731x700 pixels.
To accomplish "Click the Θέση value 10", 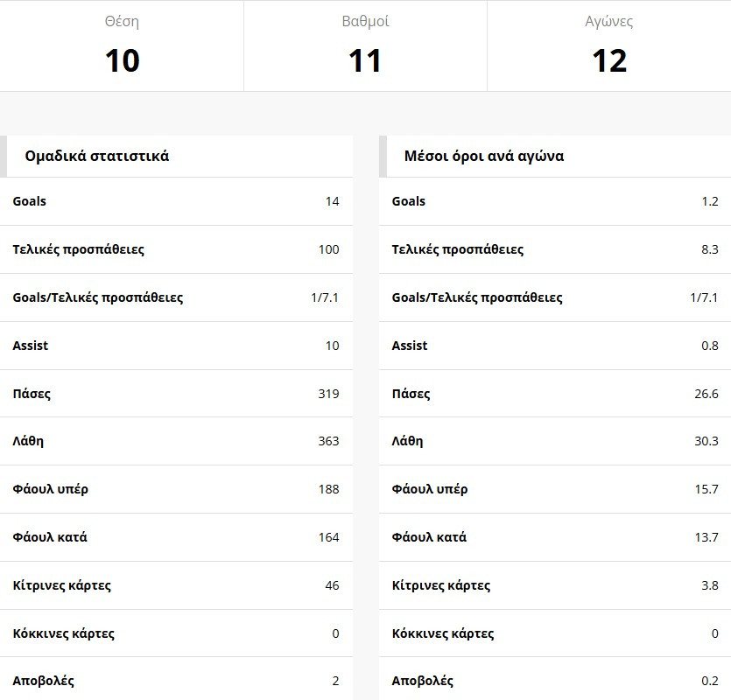I will tap(122, 60).
